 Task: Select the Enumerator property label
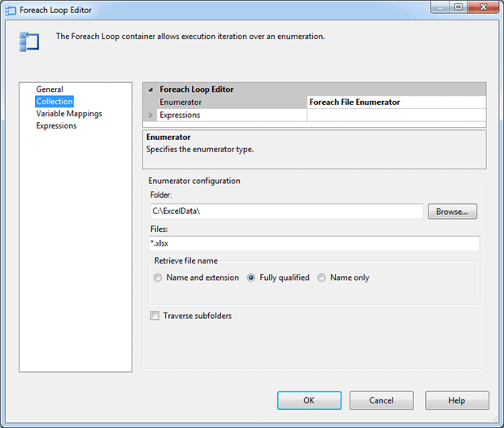pyautogui.click(x=180, y=103)
